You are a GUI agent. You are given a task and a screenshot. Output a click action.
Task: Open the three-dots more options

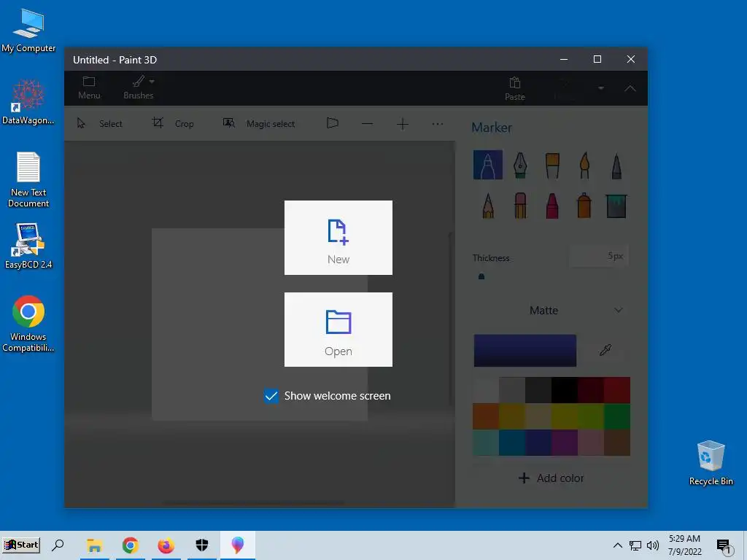tap(438, 124)
